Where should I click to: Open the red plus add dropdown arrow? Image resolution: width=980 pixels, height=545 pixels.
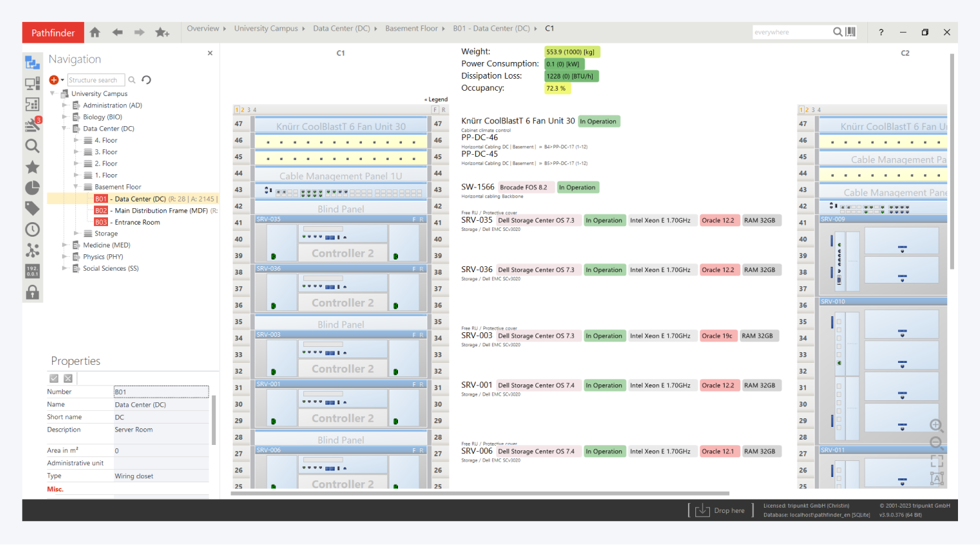click(63, 80)
